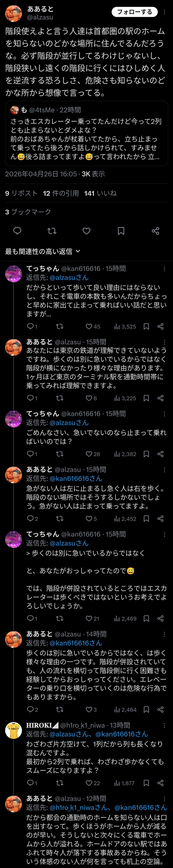View analytics for the 3,525 views reply
Image resolution: width=173 pixels, height=868 pixels.
[125, 326]
